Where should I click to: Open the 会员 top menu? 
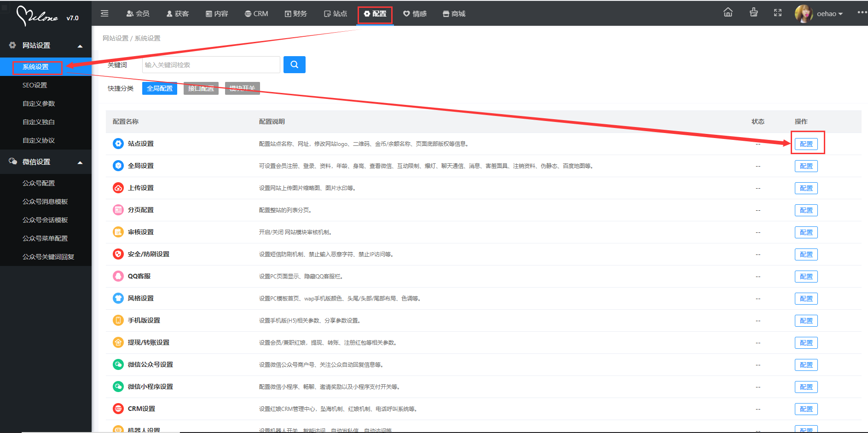pyautogui.click(x=138, y=14)
